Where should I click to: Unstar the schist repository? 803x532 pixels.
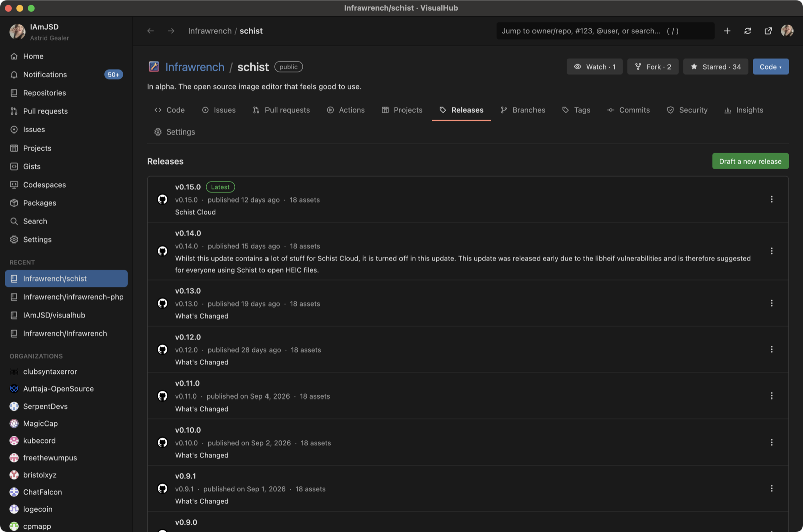click(716, 67)
